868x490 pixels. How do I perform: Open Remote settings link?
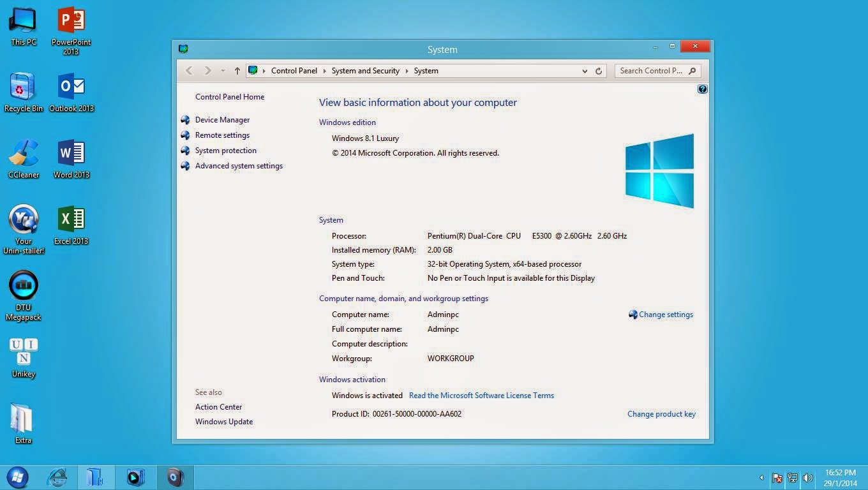pos(222,135)
